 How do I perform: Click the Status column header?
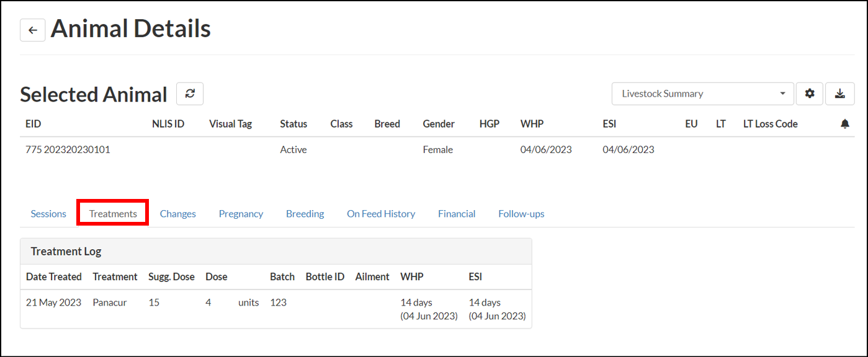293,124
